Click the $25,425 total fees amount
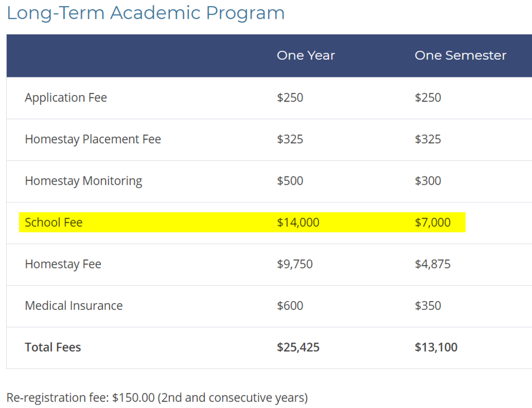 (x=298, y=347)
